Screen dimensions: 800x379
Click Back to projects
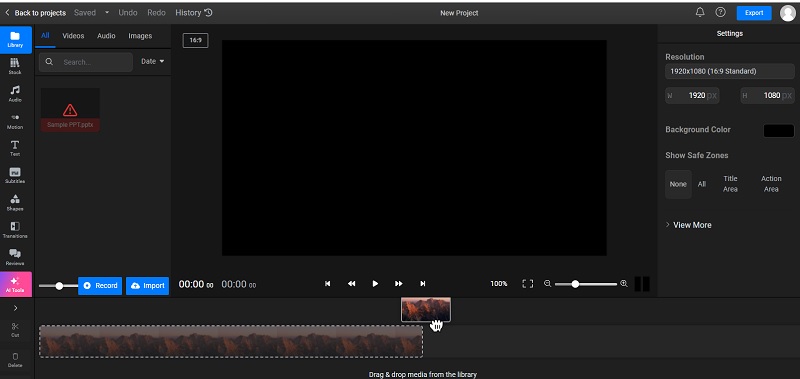[x=35, y=13]
